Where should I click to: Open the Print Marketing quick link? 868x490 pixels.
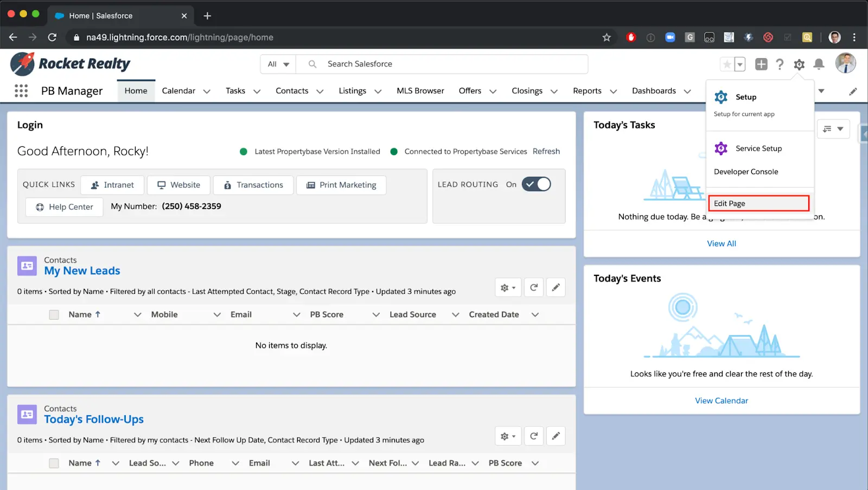[x=341, y=185]
